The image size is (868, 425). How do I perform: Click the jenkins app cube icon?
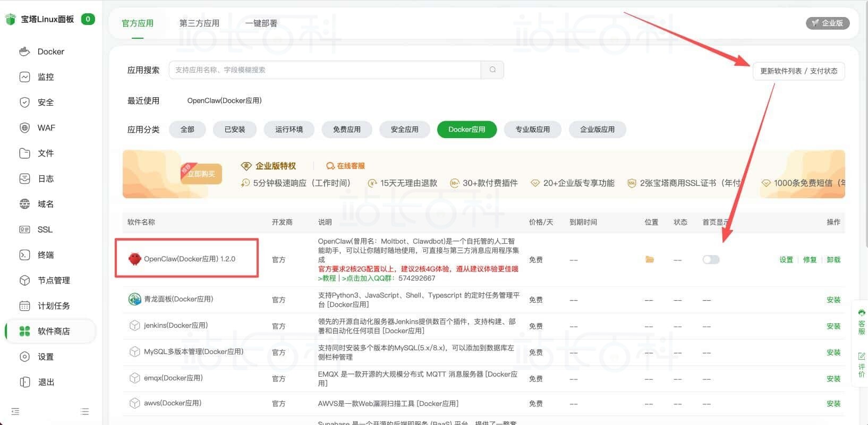click(134, 325)
